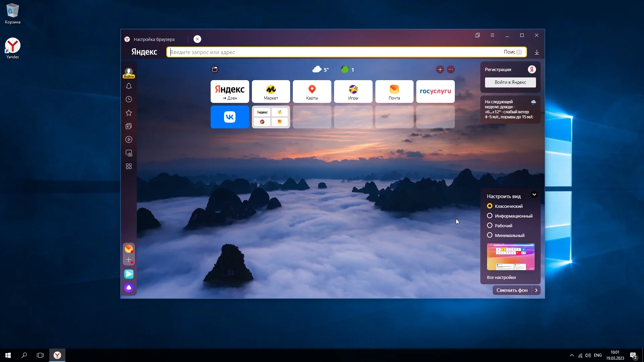Image resolution: width=644 pixels, height=362 pixels.
Task: Select the Настройка браузера tab
Action: pyautogui.click(x=154, y=39)
